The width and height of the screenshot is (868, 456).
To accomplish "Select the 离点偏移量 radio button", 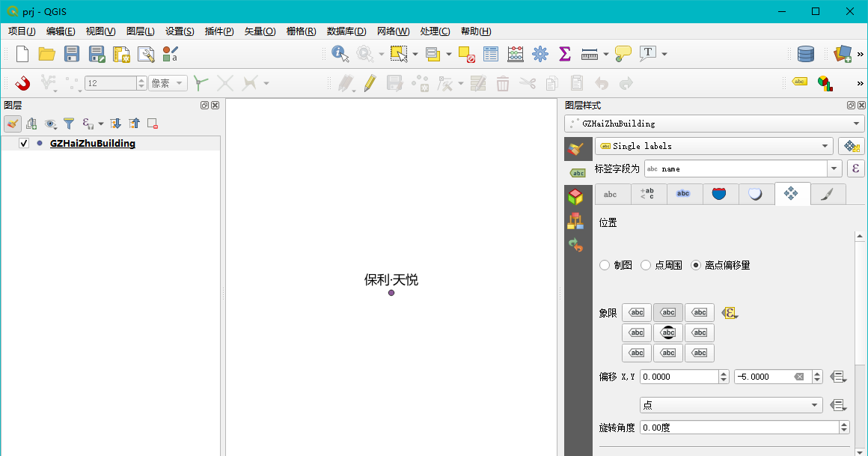I will pos(696,265).
